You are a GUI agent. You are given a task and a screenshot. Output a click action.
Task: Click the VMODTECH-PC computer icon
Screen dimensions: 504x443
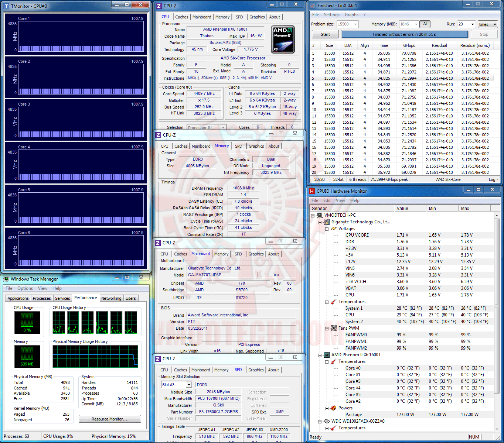pyautogui.click(x=320, y=215)
